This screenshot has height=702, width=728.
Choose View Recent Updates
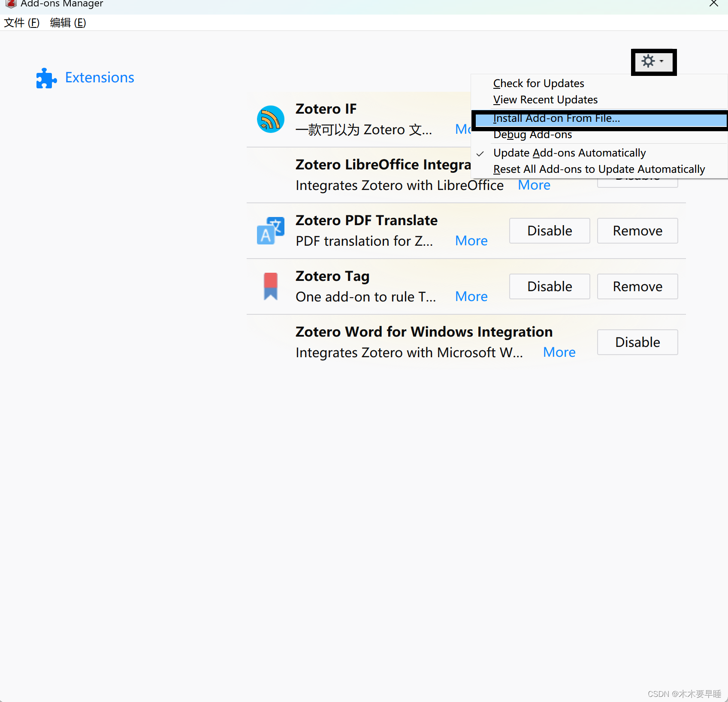[x=599, y=99]
